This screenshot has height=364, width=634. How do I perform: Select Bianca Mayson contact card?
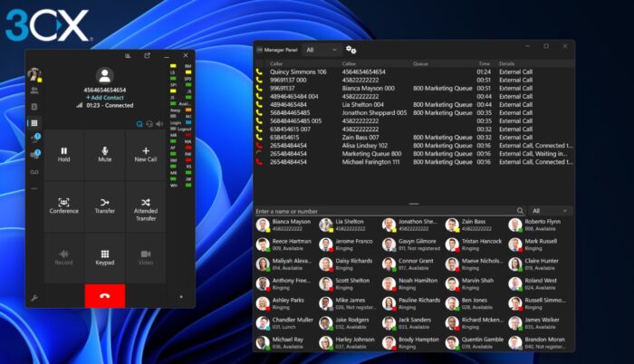(285, 225)
